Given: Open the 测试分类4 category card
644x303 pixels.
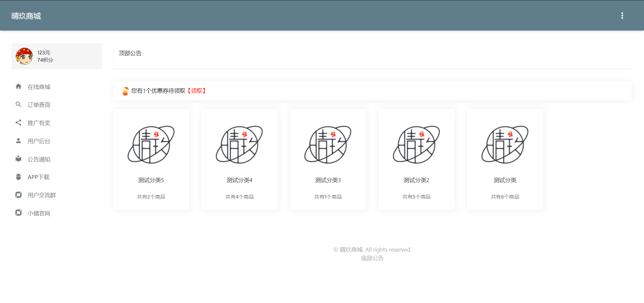Looking at the screenshot, I should pyautogui.click(x=239, y=160).
